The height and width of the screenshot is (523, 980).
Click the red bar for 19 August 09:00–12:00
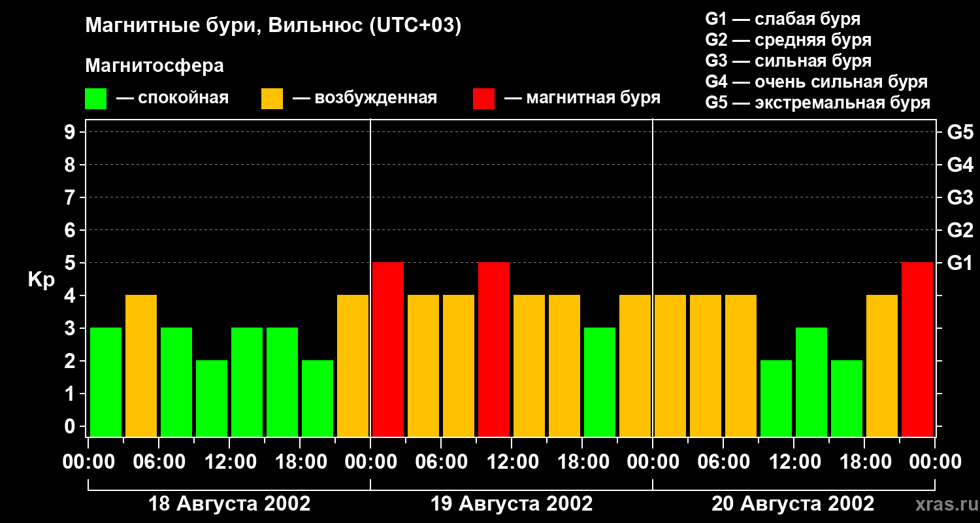pos(494,349)
